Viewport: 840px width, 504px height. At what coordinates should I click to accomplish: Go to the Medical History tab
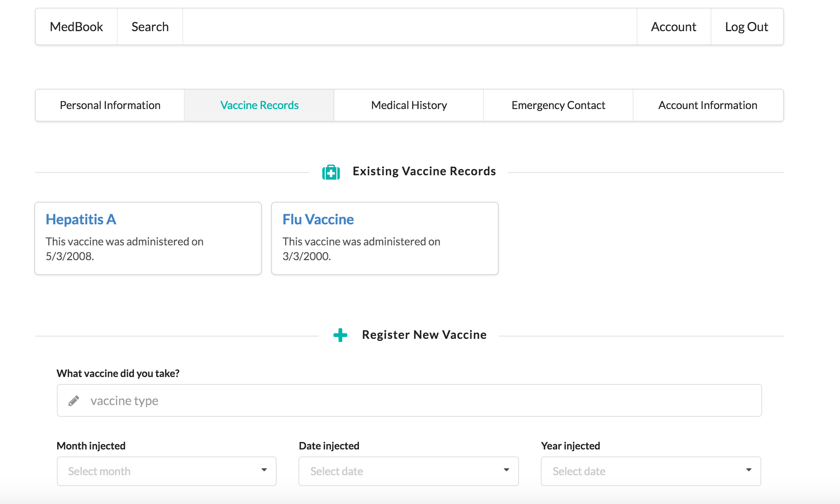pos(409,105)
